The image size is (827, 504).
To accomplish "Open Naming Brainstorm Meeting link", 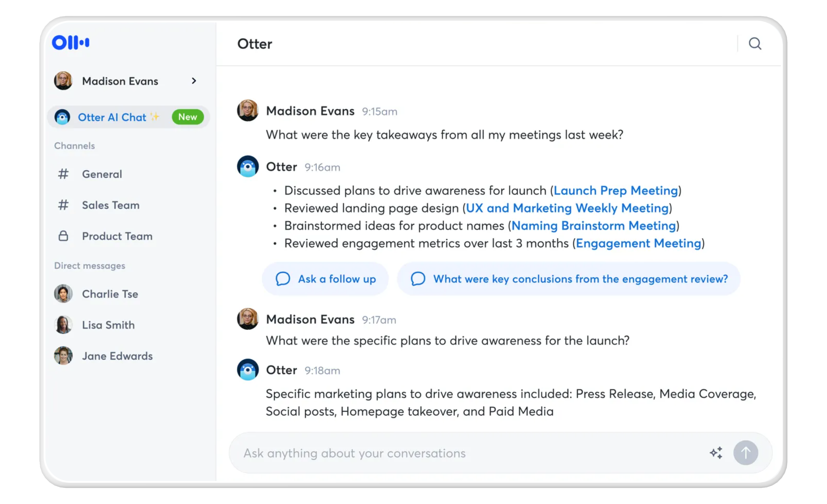I will (x=593, y=226).
